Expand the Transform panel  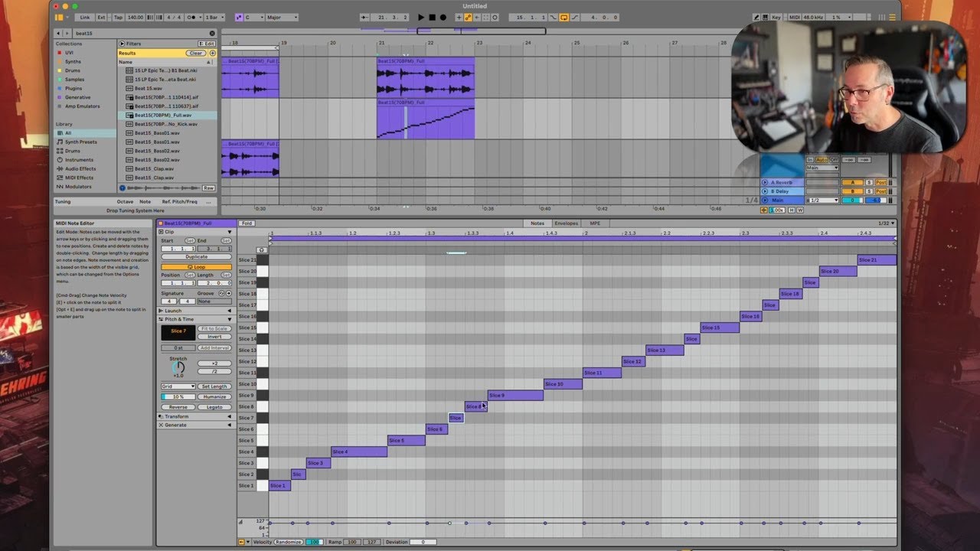tap(196, 416)
